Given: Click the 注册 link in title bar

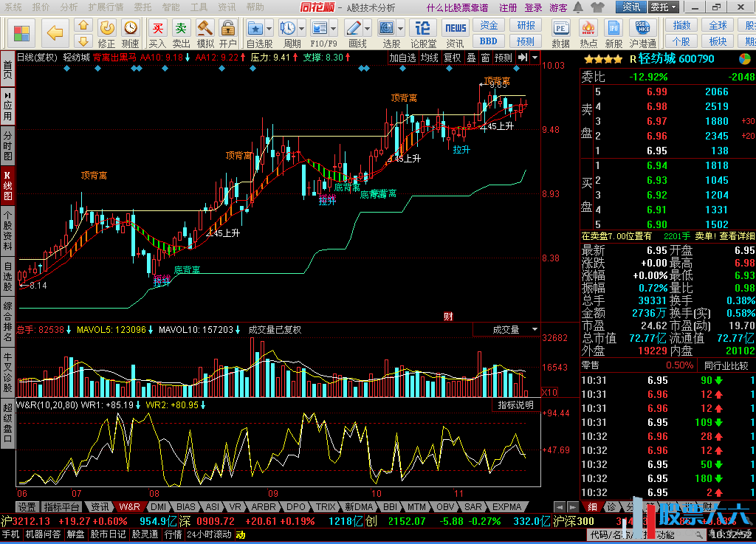Looking at the screenshot, I should pyautogui.click(x=508, y=7).
